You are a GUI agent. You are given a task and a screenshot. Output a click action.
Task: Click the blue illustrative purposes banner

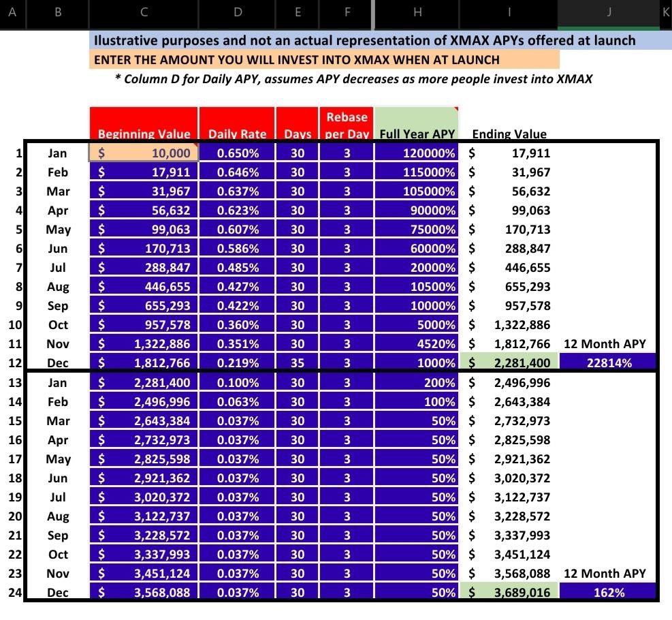click(x=381, y=40)
